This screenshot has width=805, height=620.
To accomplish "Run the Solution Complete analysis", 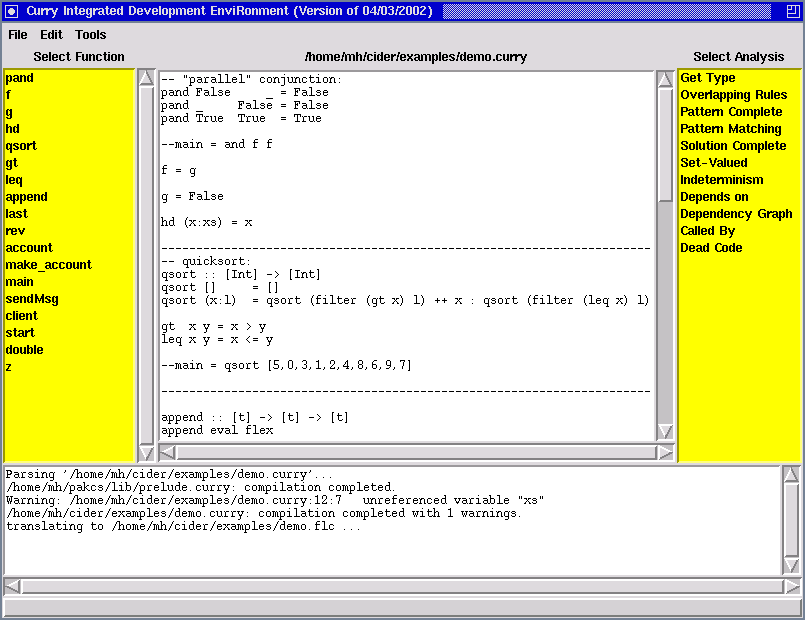I will point(733,146).
